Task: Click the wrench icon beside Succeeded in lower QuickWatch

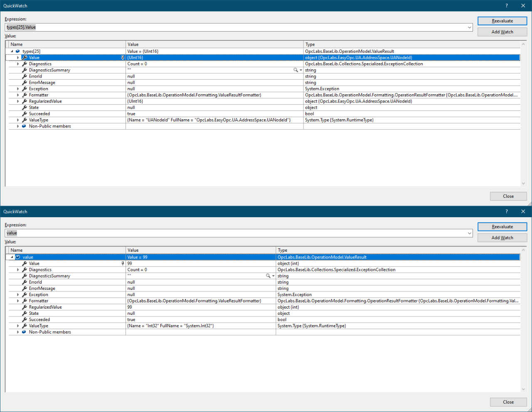Action: [25, 319]
